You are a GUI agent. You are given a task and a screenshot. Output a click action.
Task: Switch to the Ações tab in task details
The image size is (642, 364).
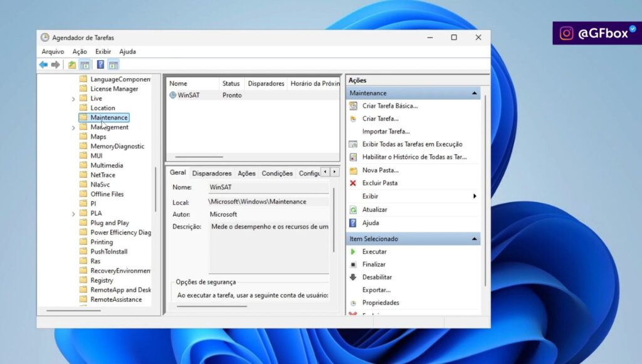[x=246, y=174]
